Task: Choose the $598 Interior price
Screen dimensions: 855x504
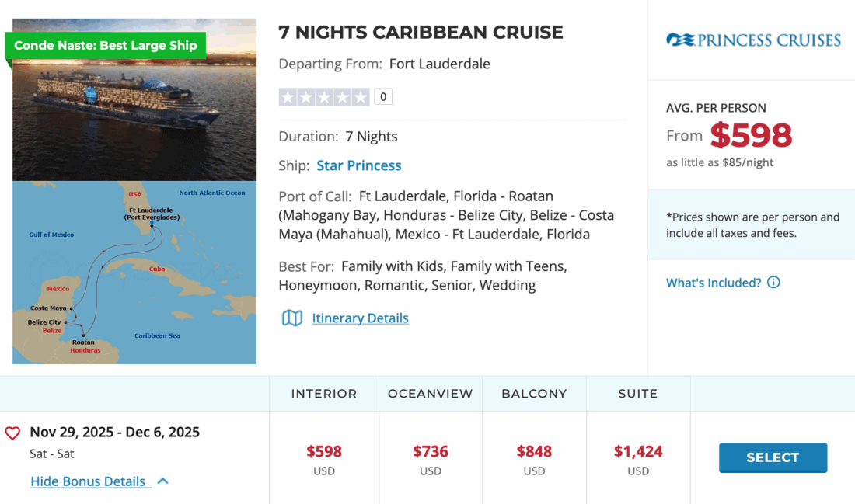Action: (324, 452)
